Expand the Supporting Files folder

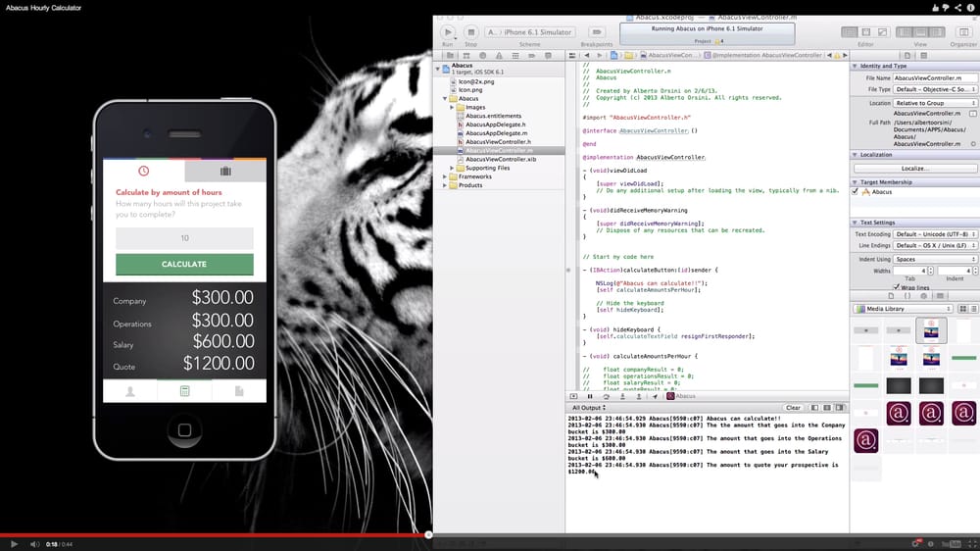(x=452, y=169)
